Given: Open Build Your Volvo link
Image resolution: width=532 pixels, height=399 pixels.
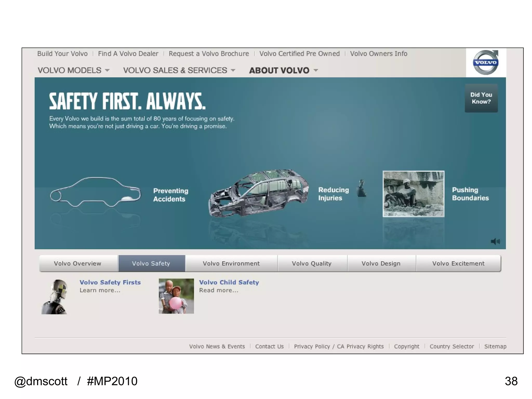Looking at the screenshot, I should [x=62, y=54].
